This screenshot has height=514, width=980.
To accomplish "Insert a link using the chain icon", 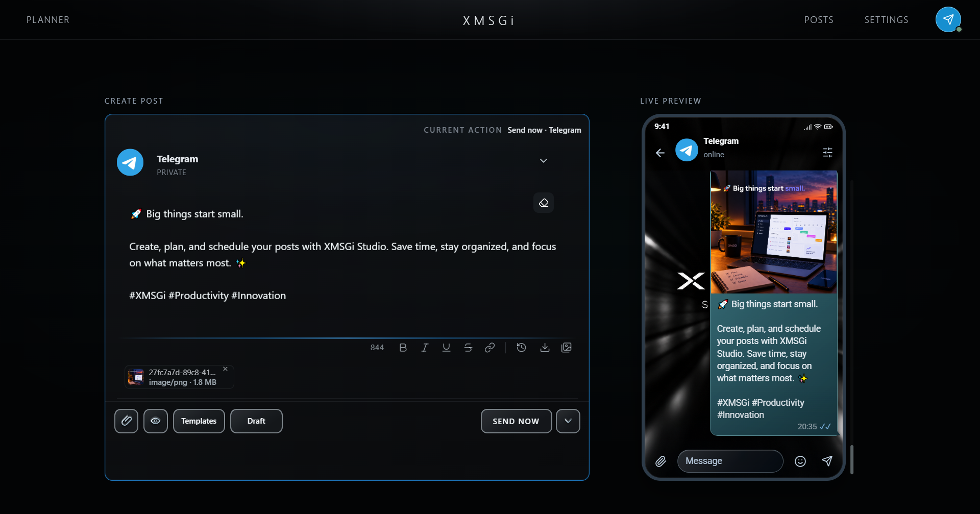I will [489, 348].
